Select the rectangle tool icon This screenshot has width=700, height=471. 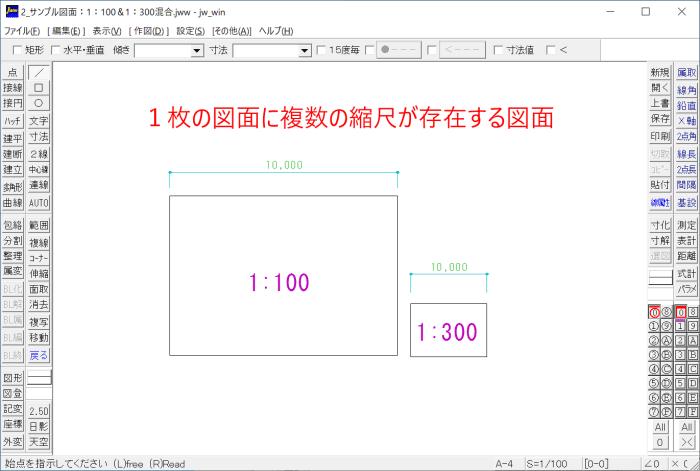39,88
